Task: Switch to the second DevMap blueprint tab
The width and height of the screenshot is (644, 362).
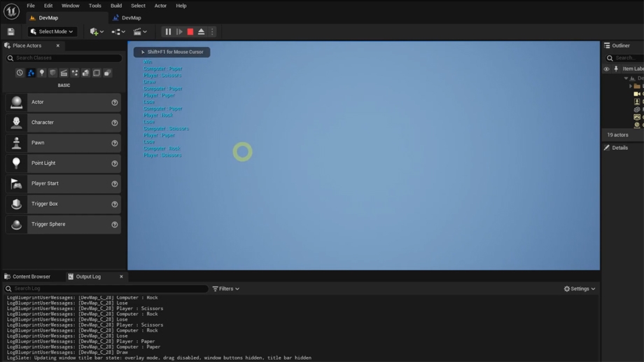Action: point(127,18)
